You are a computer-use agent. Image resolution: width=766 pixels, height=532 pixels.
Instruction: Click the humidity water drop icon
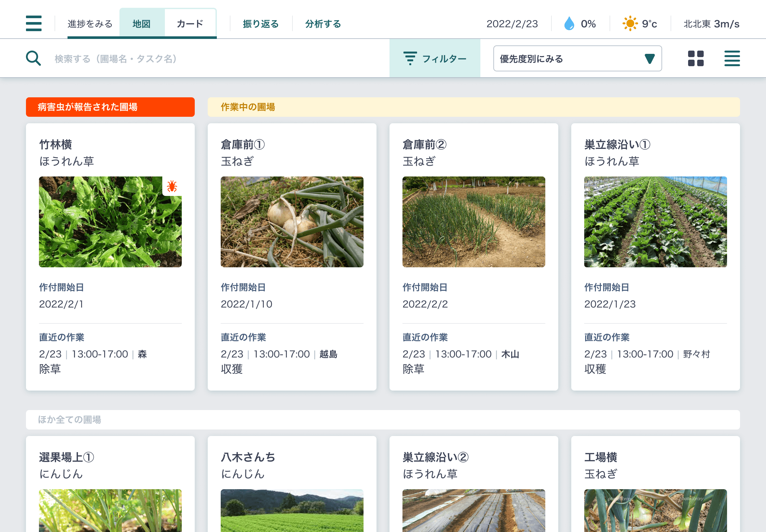point(569,24)
